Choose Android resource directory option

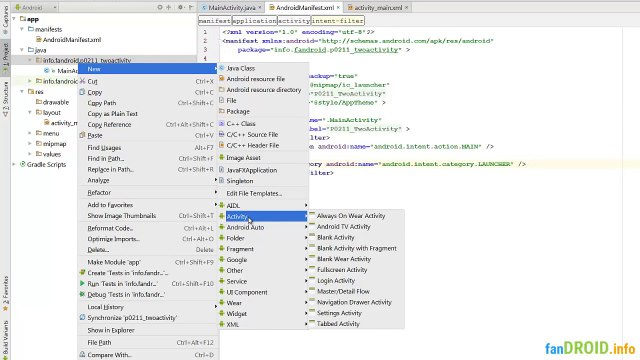[263, 90]
